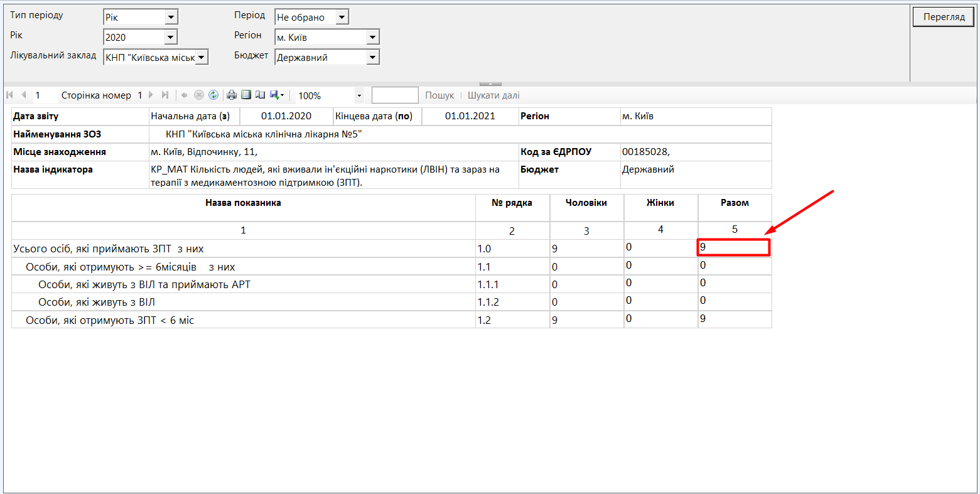
Task: Click the report search text field
Action: (395, 95)
